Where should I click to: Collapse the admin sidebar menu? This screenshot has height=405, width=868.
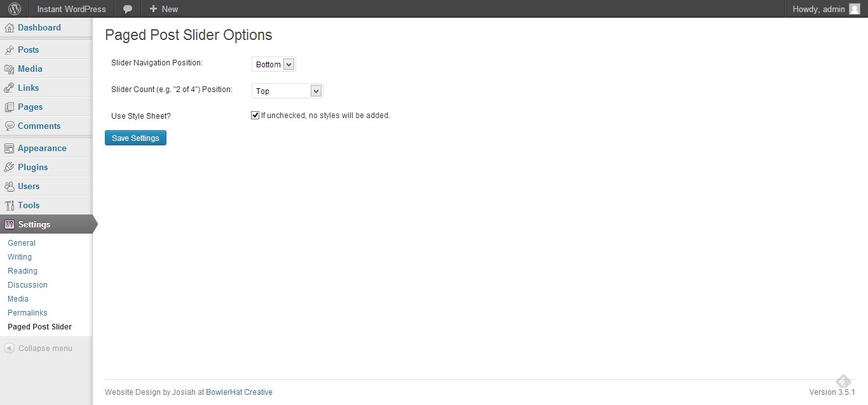38,349
